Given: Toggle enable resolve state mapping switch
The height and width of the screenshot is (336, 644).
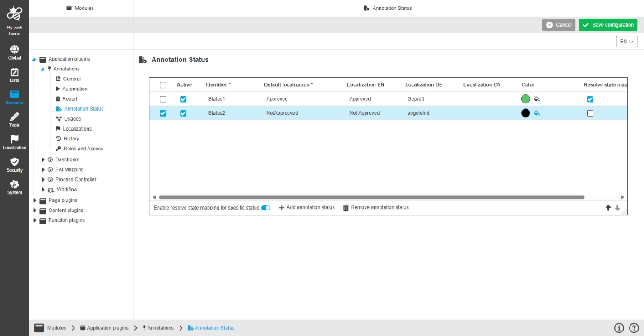Looking at the screenshot, I should pyautogui.click(x=266, y=208).
